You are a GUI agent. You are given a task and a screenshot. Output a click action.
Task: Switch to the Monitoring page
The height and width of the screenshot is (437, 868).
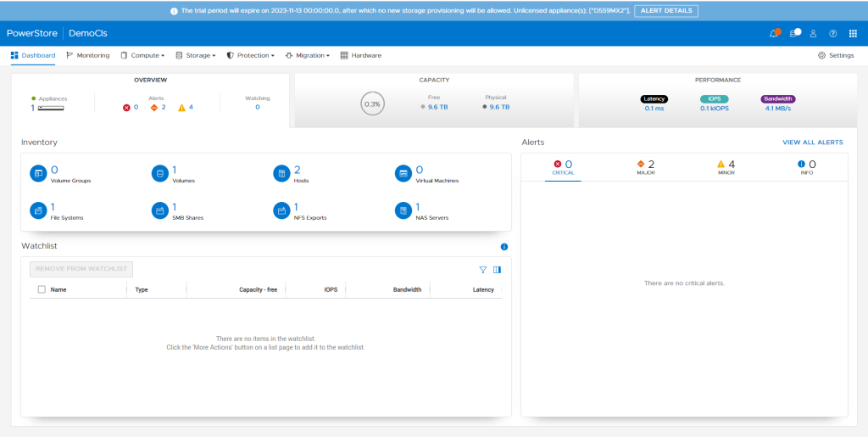pos(88,55)
